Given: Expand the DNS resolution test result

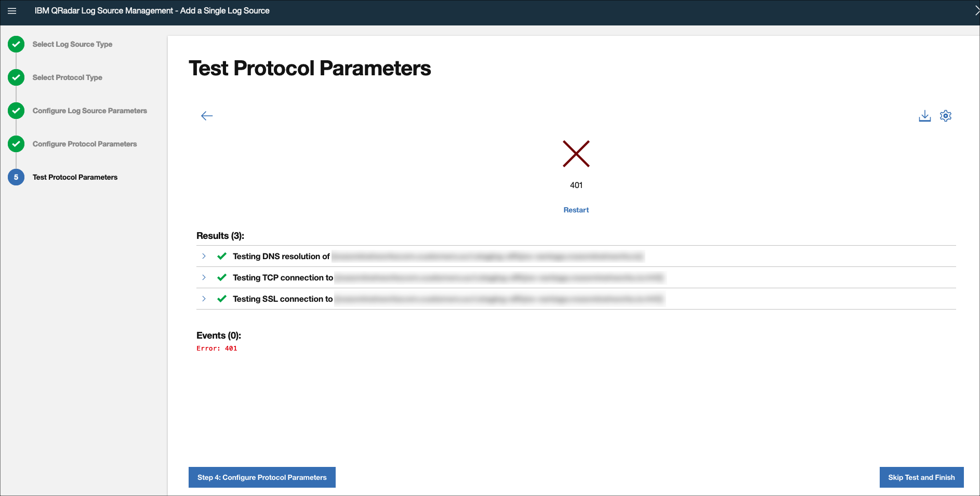Looking at the screenshot, I should (x=204, y=256).
